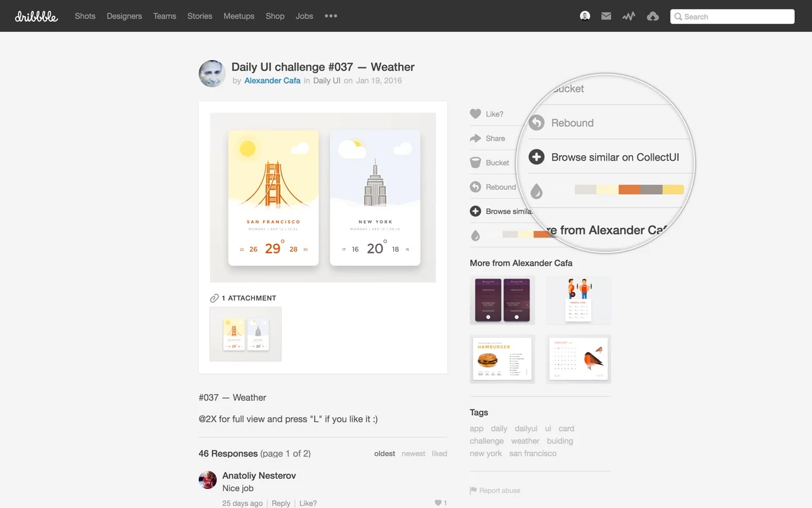Open Alexander Cafa's profile link under title
The image size is (812, 508).
[273, 81]
